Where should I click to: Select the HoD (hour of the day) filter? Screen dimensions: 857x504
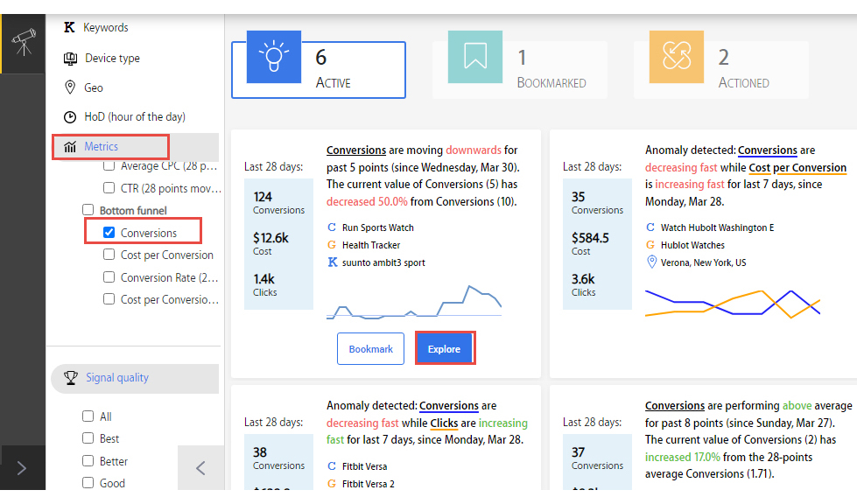(x=135, y=117)
